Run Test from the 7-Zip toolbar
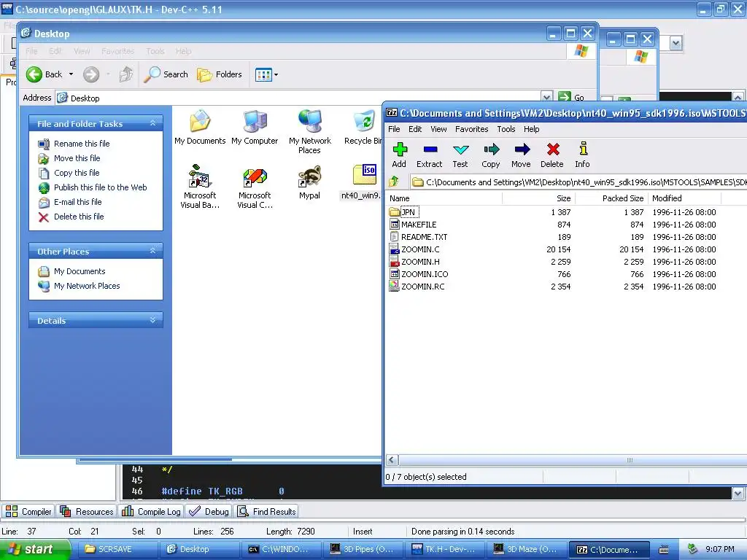The width and height of the screenshot is (747, 560). coord(460,155)
